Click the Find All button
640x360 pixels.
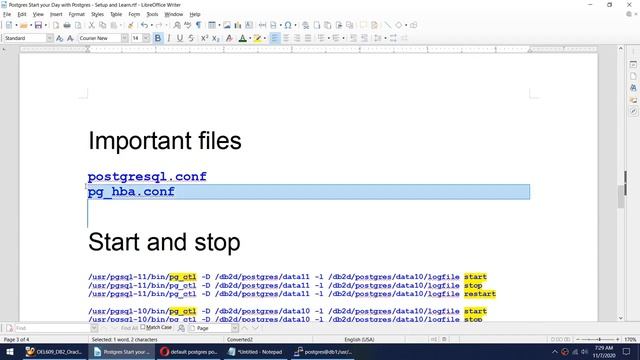(129, 328)
